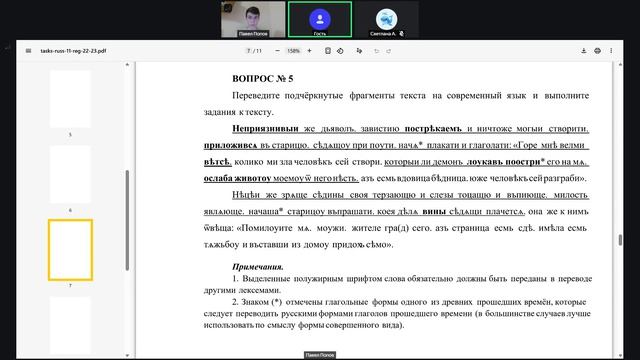Zoom out with the minus icon
The width and height of the screenshot is (640, 360).
pos(278,51)
